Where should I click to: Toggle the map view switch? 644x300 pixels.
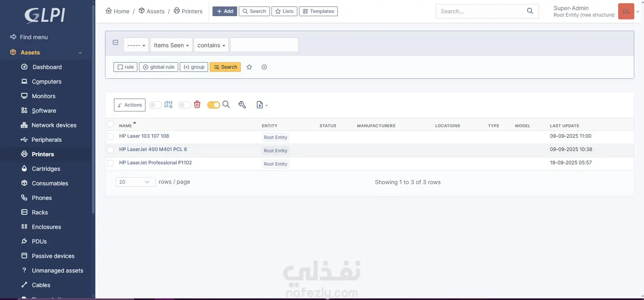[x=156, y=105]
